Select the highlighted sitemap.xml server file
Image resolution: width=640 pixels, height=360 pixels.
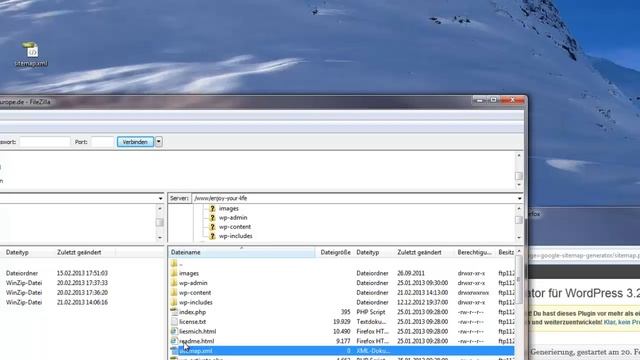[x=342, y=351]
